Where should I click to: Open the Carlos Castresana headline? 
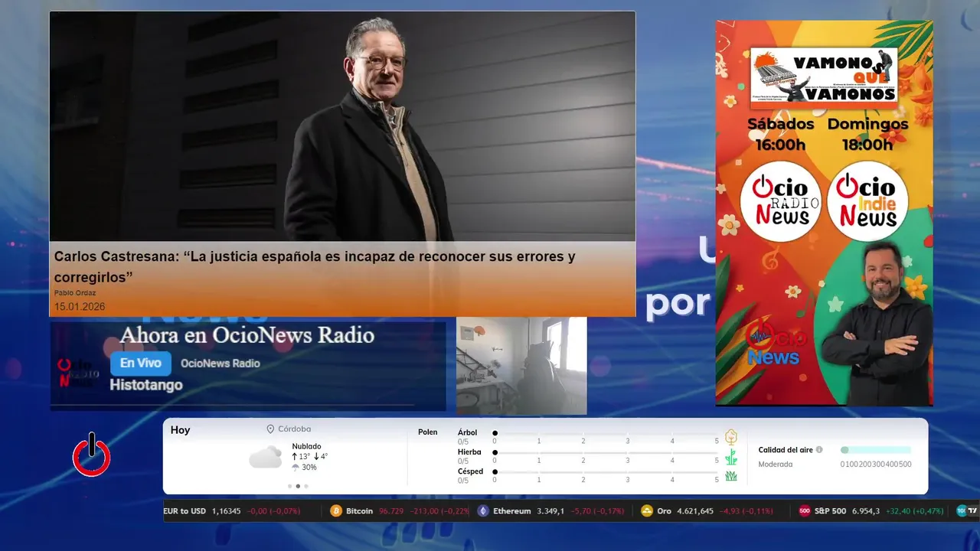(x=315, y=266)
